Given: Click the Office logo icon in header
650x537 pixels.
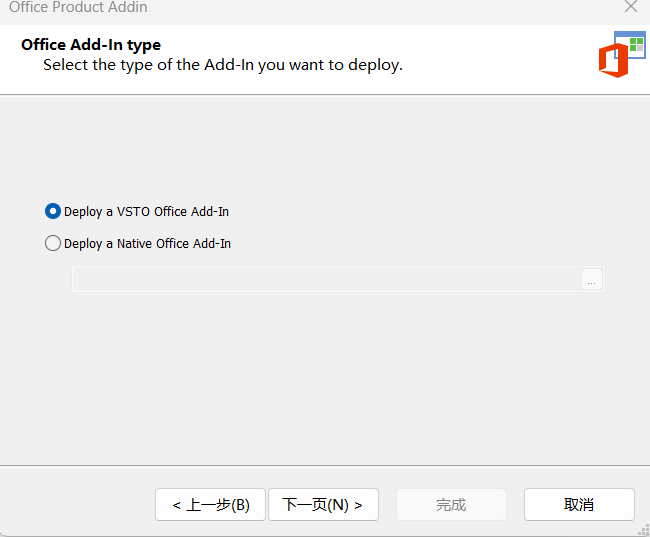Looking at the screenshot, I should click(x=613, y=61).
